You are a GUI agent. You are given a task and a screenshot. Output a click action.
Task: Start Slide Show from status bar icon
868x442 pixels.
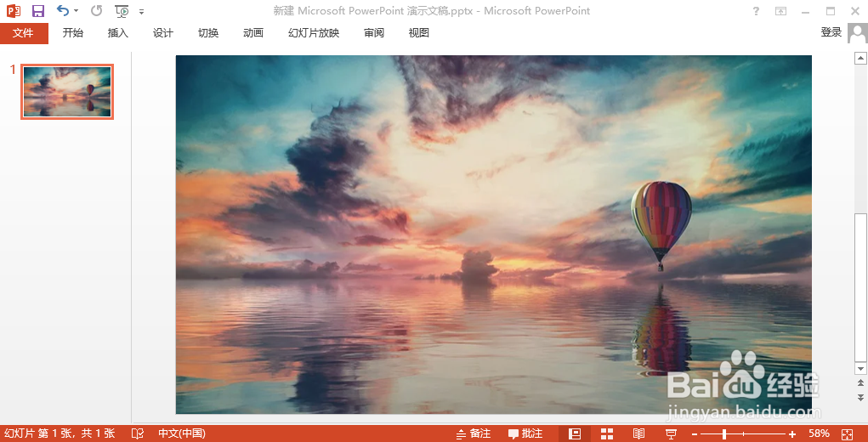(x=671, y=433)
